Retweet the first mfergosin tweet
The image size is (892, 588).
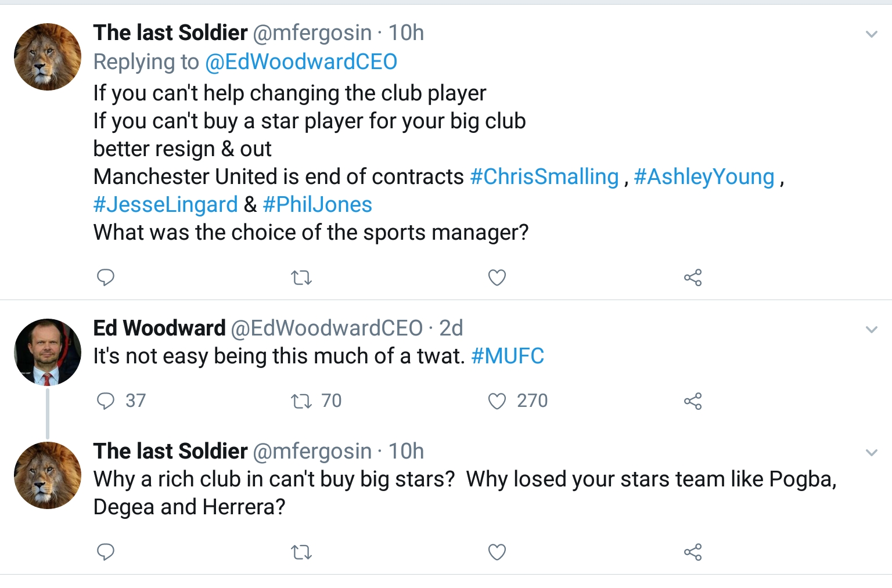(x=301, y=278)
